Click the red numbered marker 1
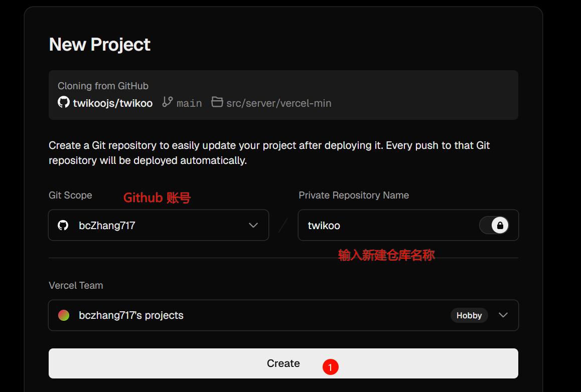Viewport: 581px width, 392px height. 330,367
